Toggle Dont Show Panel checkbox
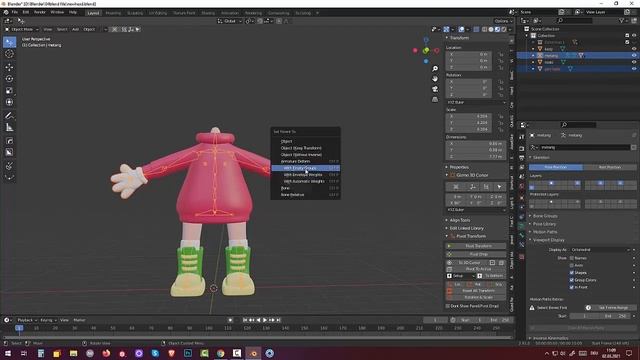 click(x=448, y=306)
